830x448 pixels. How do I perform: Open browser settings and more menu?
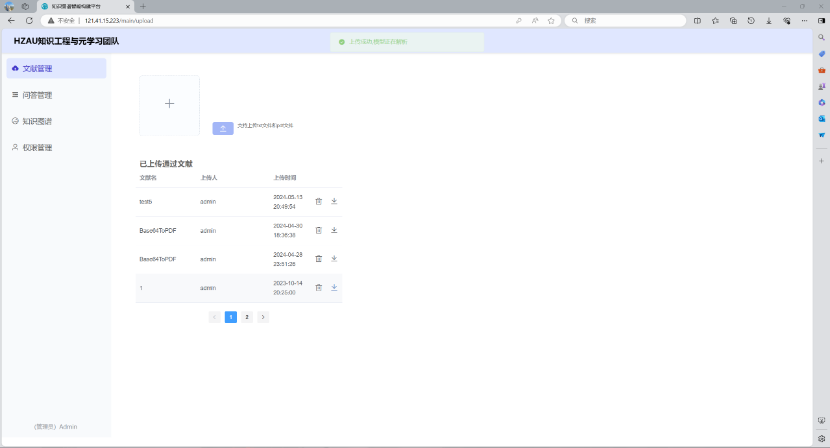tap(805, 20)
